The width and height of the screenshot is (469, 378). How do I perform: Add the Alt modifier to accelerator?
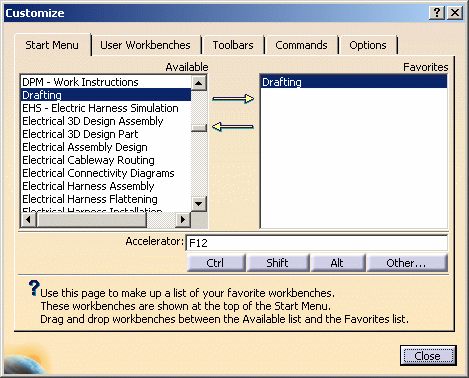click(x=337, y=263)
